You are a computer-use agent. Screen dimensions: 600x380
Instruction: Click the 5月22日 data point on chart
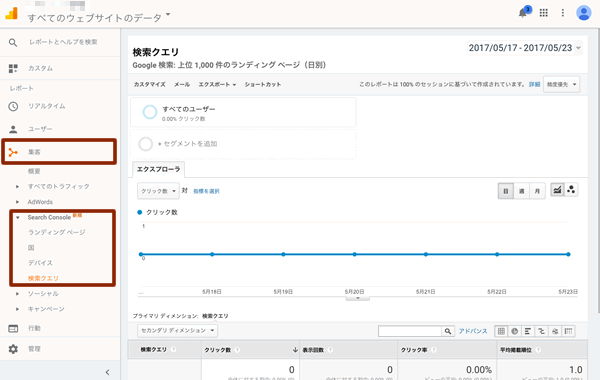tap(497, 254)
